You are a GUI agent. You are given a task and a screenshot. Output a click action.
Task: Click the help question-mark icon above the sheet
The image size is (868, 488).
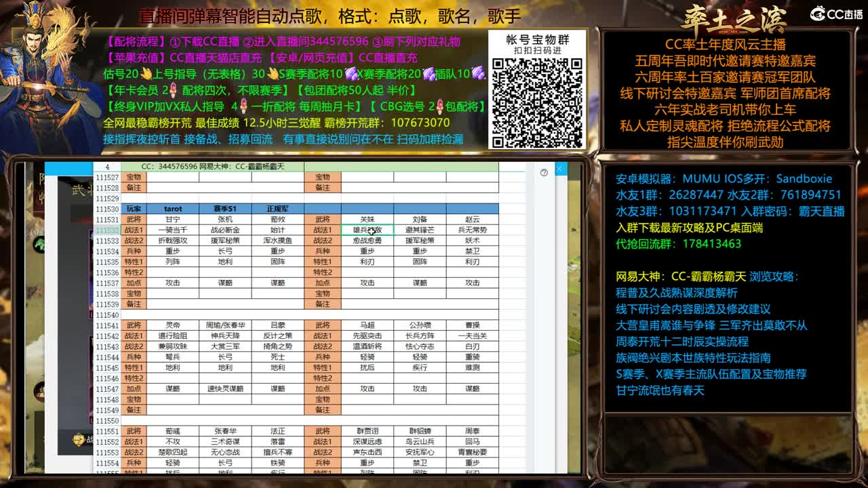544,173
